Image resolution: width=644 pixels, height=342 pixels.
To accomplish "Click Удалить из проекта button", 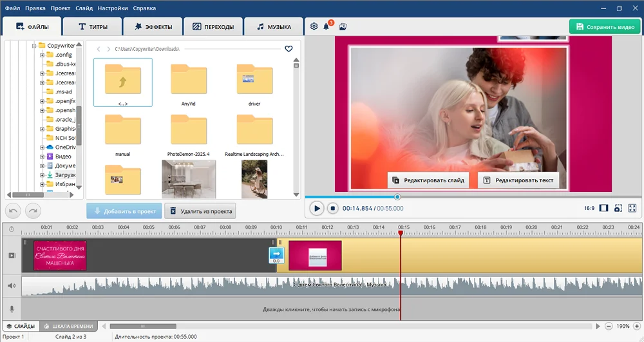I will (200, 211).
